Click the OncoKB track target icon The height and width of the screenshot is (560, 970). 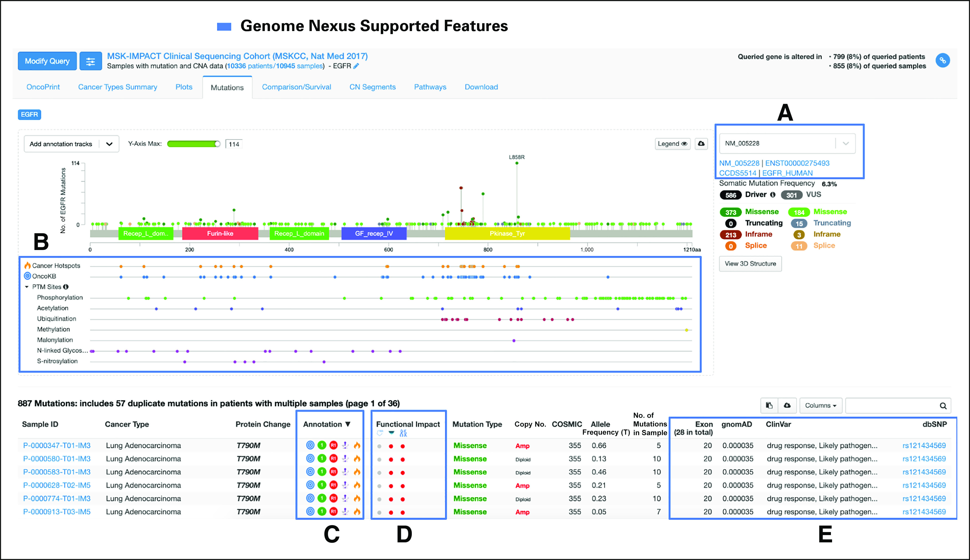[27, 276]
